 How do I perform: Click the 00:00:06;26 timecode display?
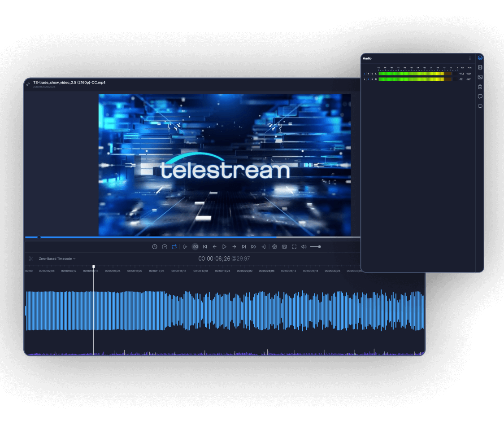214,259
